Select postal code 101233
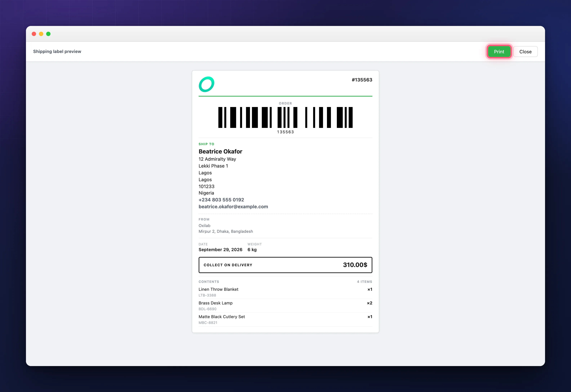The width and height of the screenshot is (571, 392). pyautogui.click(x=206, y=186)
